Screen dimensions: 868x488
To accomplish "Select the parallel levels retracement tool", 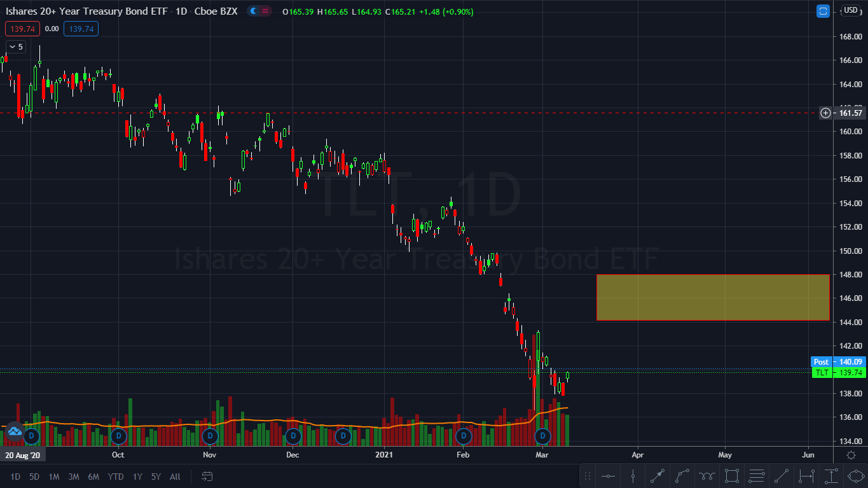I will point(757,476).
